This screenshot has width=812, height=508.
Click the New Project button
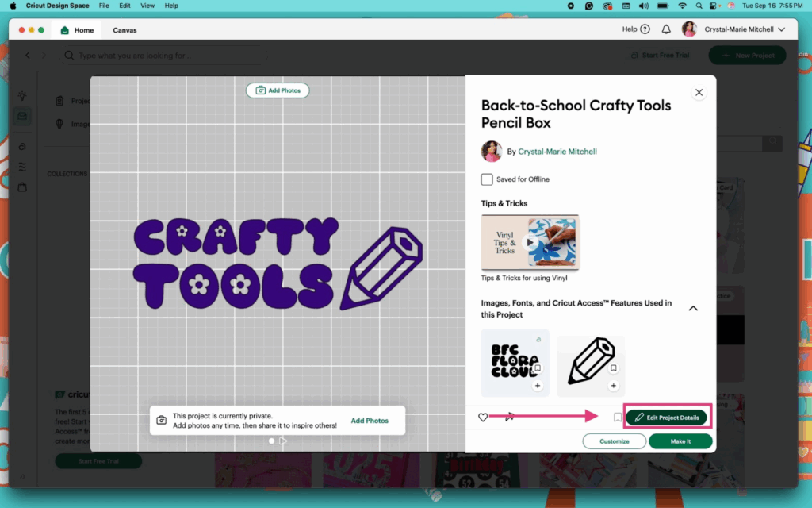click(x=747, y=55)
